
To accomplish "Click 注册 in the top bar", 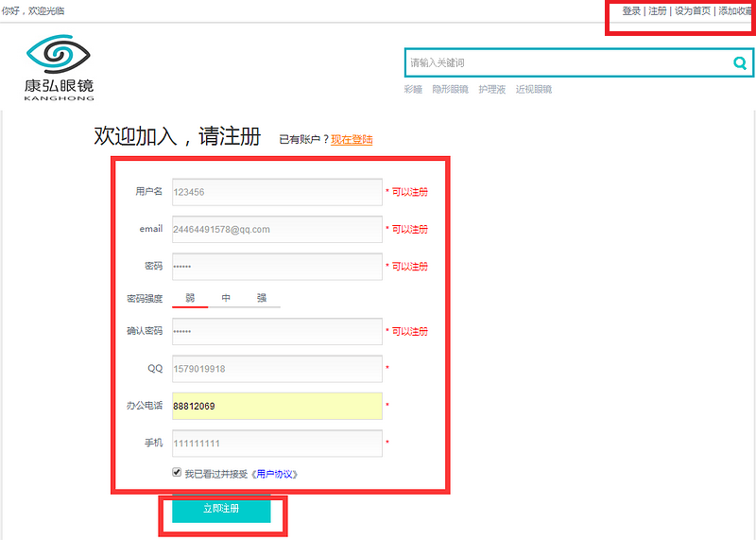I will coord(658,11).
